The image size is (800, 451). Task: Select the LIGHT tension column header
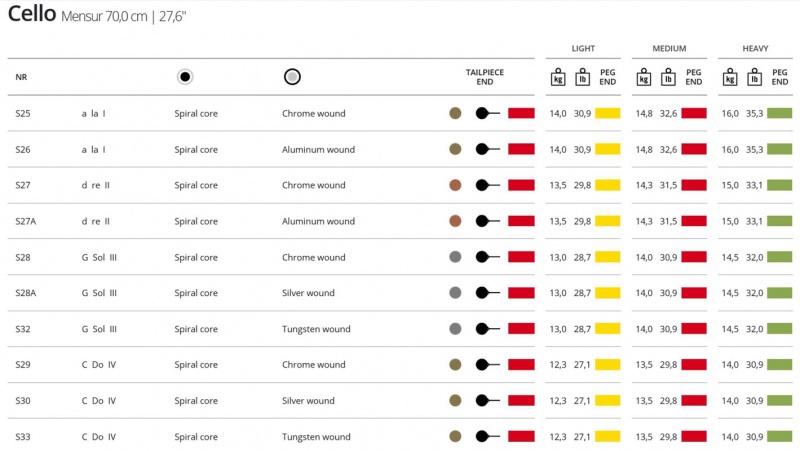pyautogui.click(x=583, y=48)
